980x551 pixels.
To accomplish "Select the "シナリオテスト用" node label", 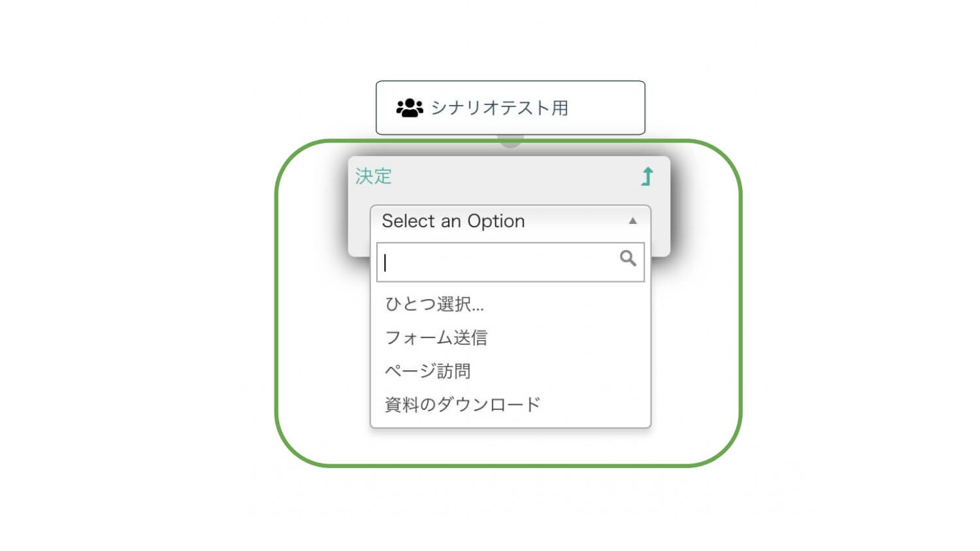I will pos(500,108).
